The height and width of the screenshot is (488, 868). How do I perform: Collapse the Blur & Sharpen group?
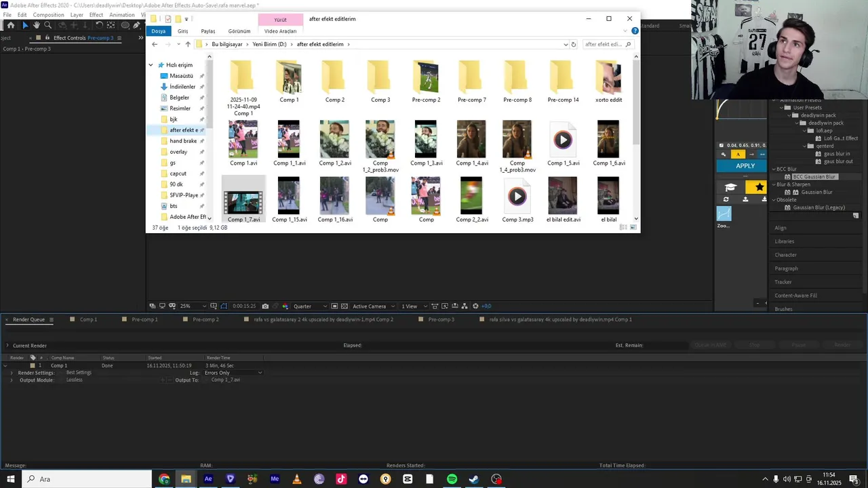(x=774, y=184)
